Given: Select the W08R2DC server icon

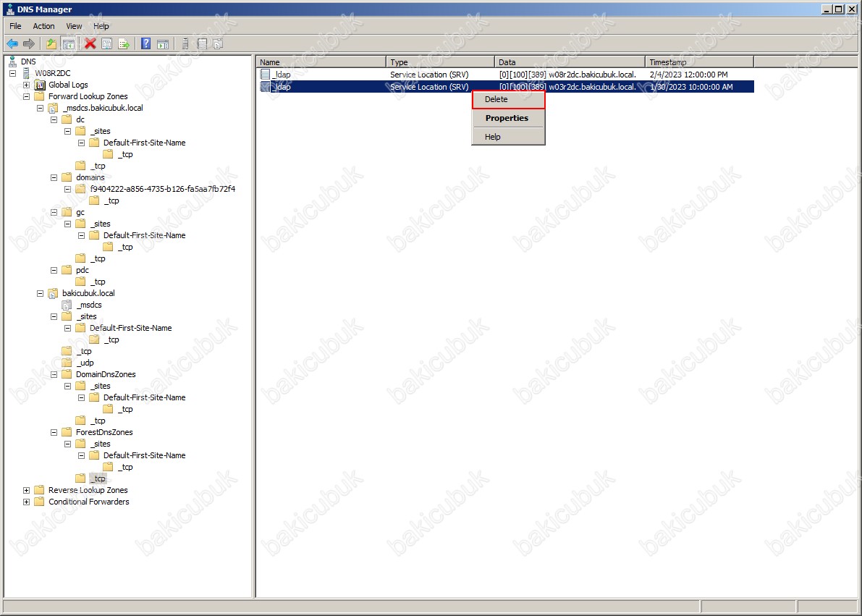Looking at the screenshot, I should (x=26, y=72).
